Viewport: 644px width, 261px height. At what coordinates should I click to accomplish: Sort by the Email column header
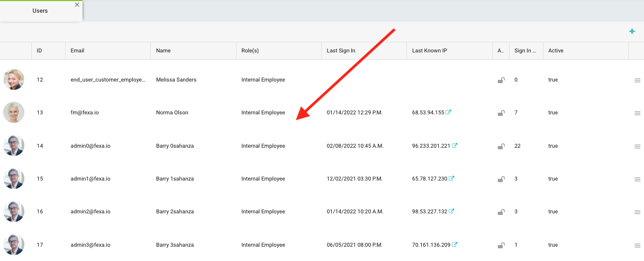coord(77,51)
